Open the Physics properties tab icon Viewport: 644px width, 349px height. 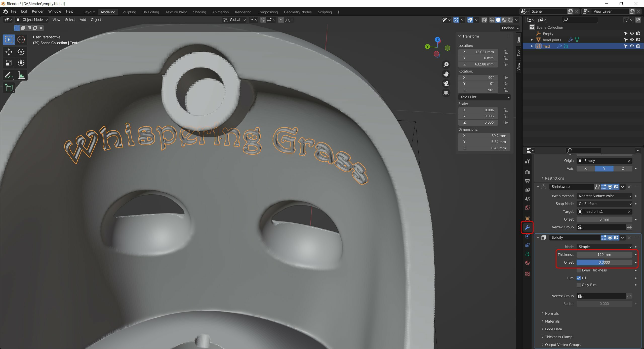[x=527, y=236]
